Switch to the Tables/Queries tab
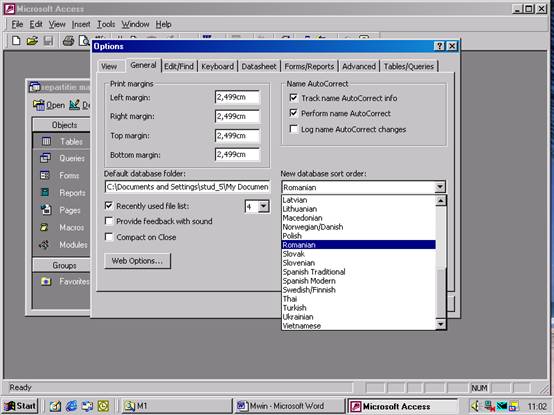554x415 pixels. (x=409, y=66)
